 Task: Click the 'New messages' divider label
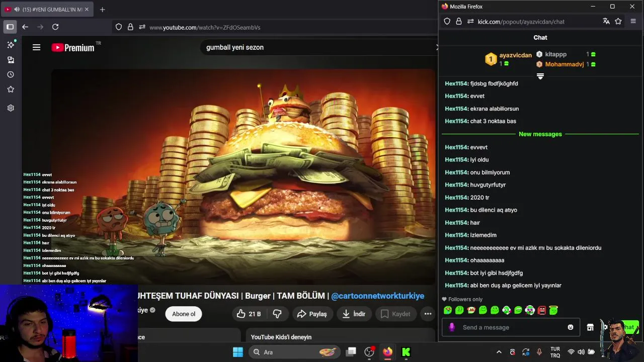[x=540, y=134]
